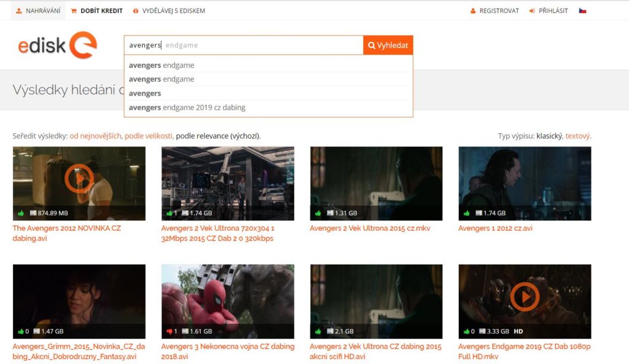Sort results by 'od nejnovějších'

95,136
